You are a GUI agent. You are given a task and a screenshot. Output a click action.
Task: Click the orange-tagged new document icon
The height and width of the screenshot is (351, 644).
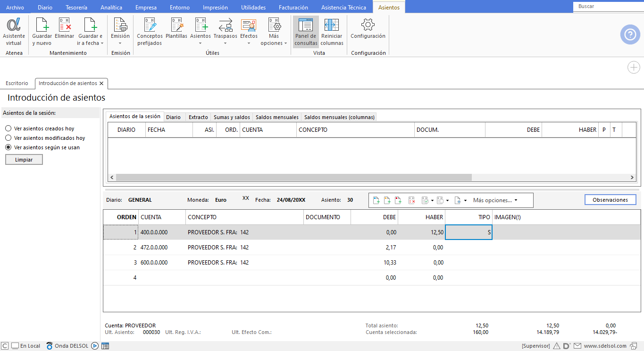tap(387, 200)
